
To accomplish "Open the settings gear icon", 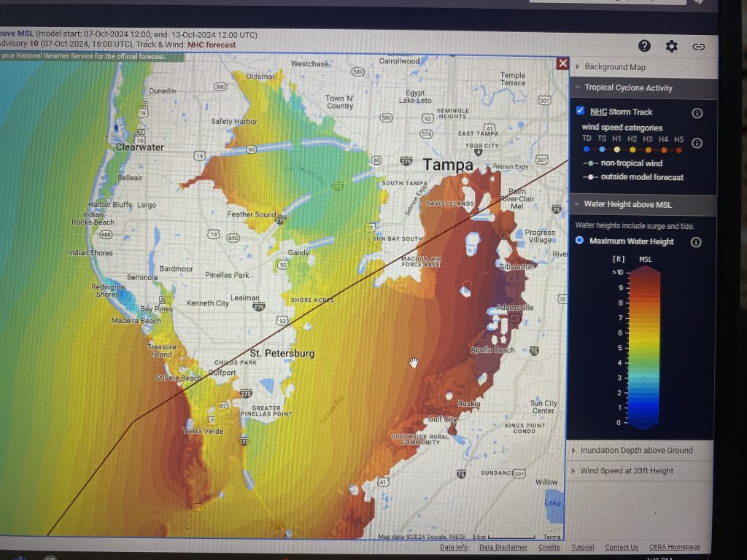I will tap(671, 46).
